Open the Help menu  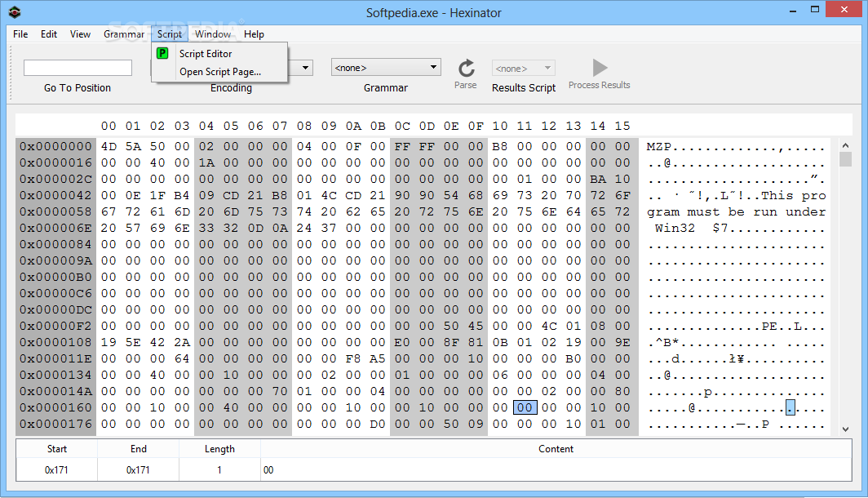254,33
